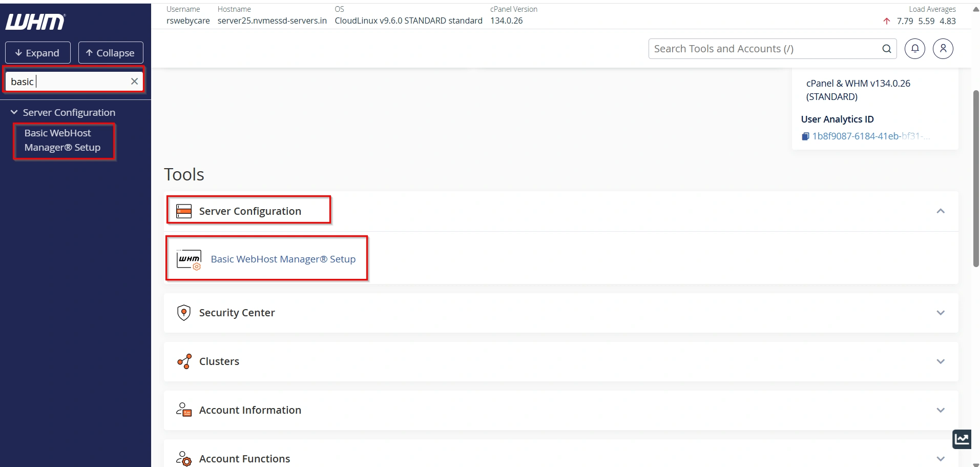Expand Account Information panel chevron
This screenshot has height=467, width=980.
pyautogui.click(x=941, y=410)
